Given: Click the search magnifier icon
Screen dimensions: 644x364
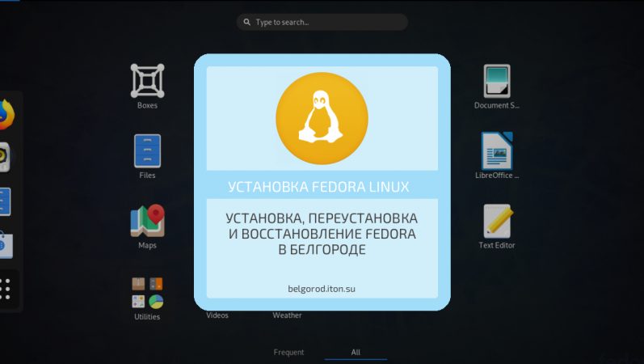Looking at the screenshot, I should click(246, 22).
